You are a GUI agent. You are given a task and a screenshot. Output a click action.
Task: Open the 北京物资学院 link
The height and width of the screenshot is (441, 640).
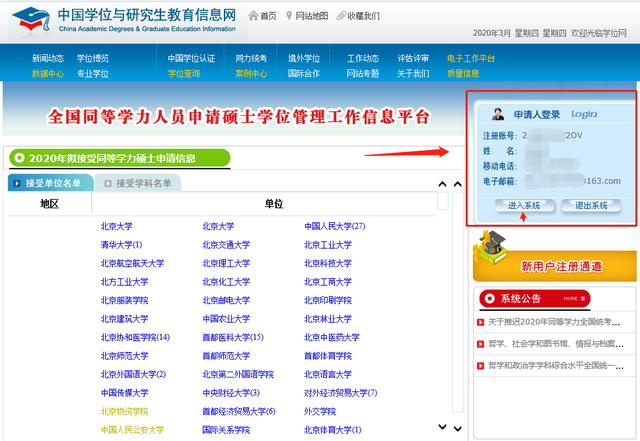[x=124, y=411]
